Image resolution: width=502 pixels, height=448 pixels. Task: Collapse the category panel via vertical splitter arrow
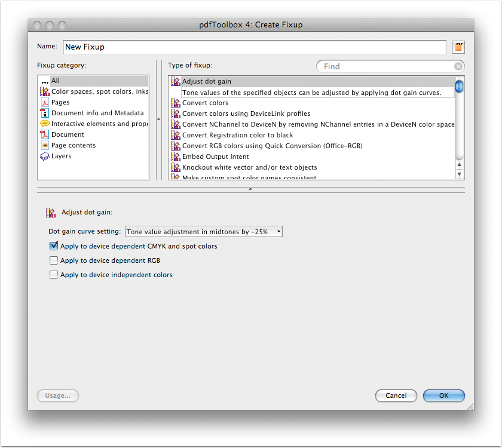pos(158,119)
